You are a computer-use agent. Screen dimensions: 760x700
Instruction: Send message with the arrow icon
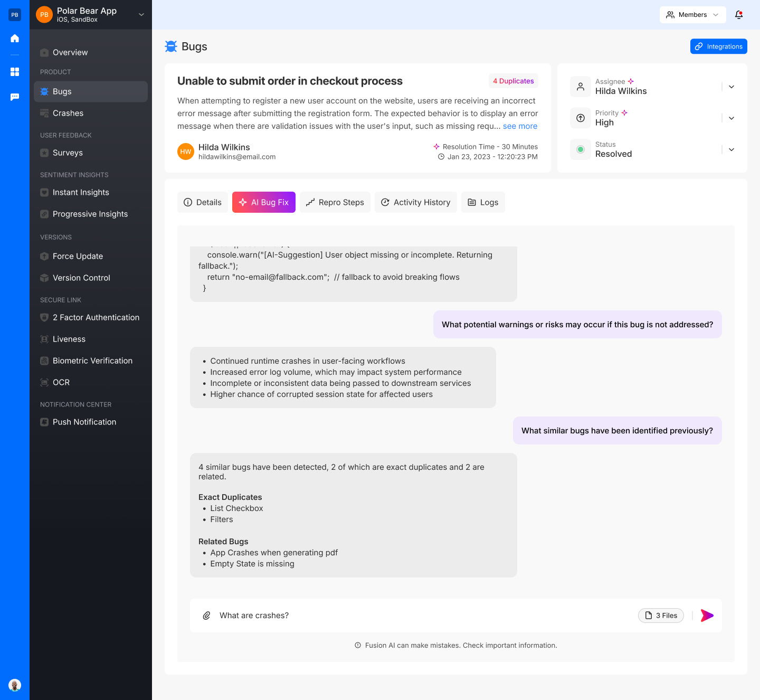[x=707, y=616]
